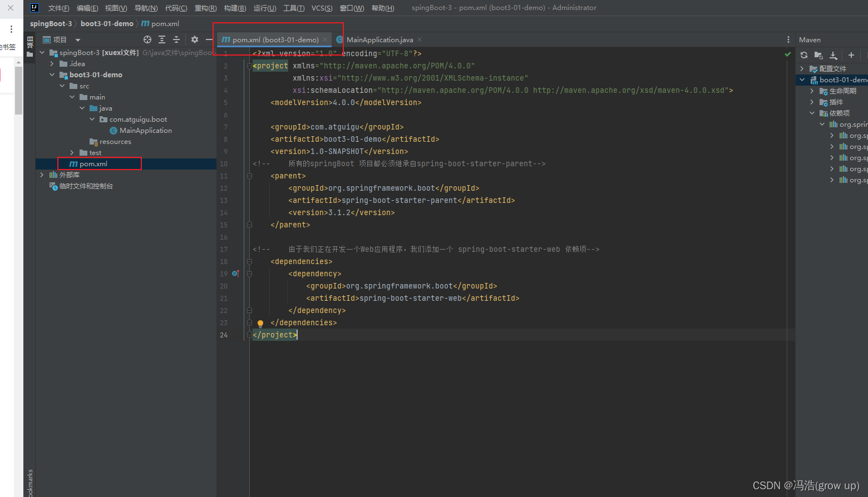Click the IntelliJ IDEA logo icon
Screen dimensions: 868x497
coord(34,8)
